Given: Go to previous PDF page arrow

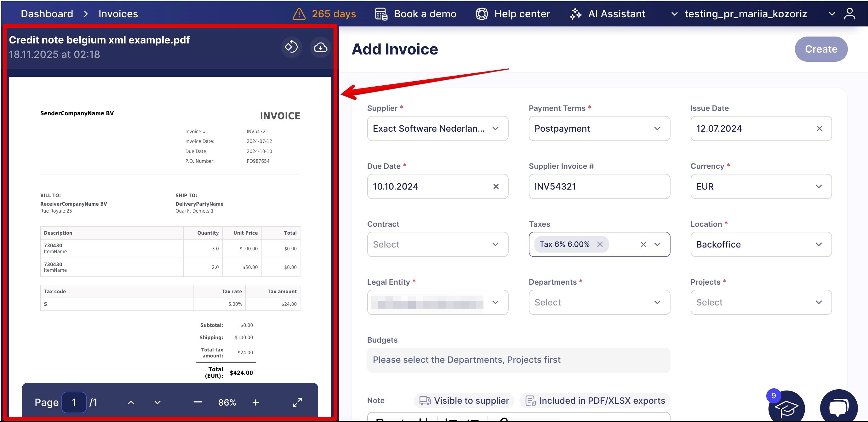Looking at the screenshot, I should 131,402.
